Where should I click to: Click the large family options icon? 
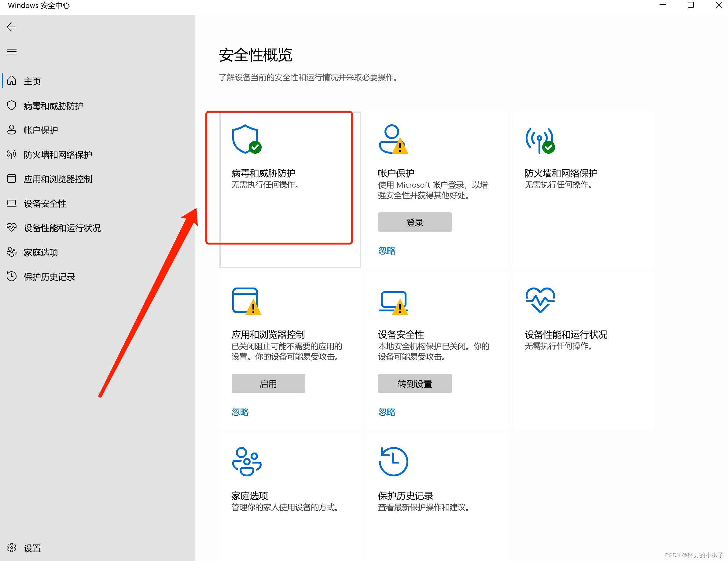coord(247,462)
